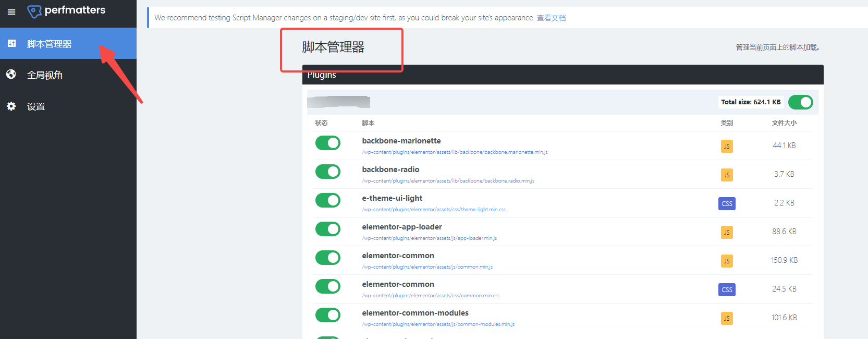Turn off the plugin-wide toggle beside Total size
The image size is (868, 339).
(x=800, y=102)
